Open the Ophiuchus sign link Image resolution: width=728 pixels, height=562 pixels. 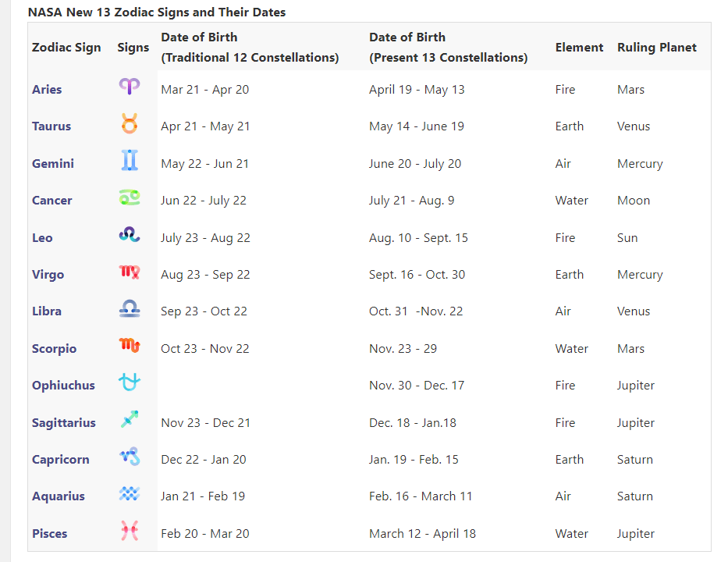click(x=63, y=386)
